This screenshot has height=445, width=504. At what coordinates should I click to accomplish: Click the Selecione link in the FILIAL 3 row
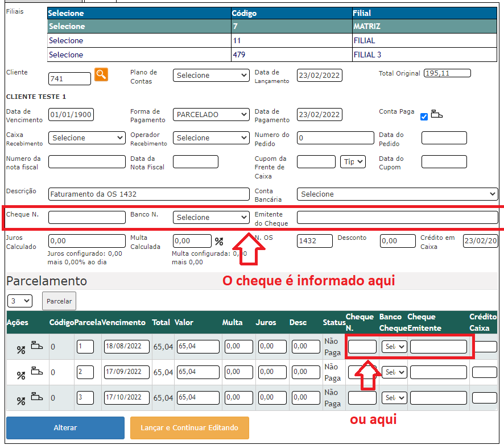[x=66, y=55]
